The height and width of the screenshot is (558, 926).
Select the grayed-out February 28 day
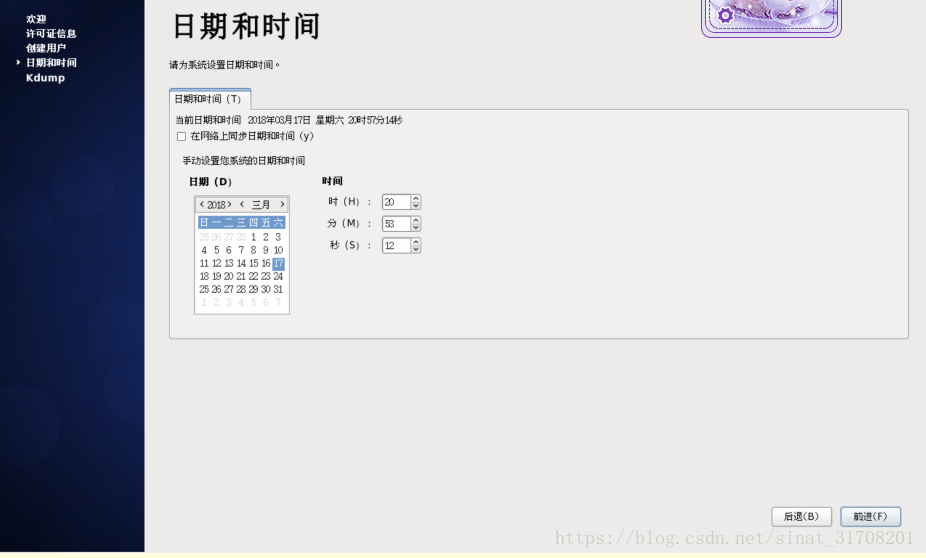coord(241,237)
